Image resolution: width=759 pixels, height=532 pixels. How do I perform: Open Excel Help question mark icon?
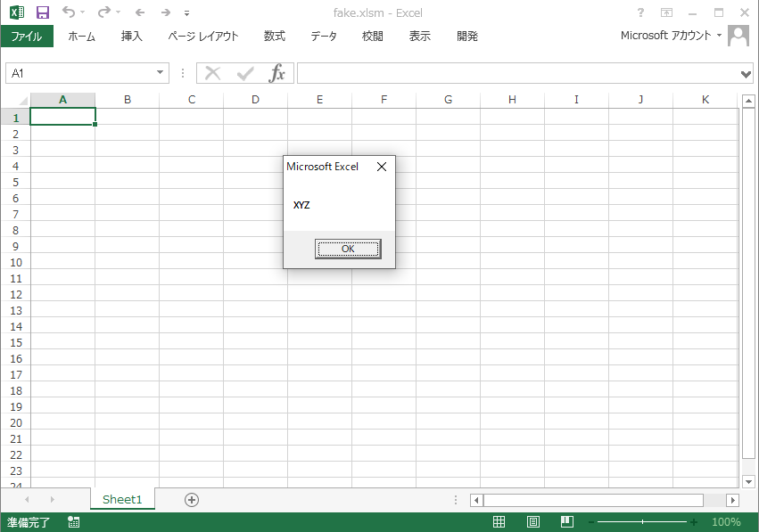click(x=640, y=12)
